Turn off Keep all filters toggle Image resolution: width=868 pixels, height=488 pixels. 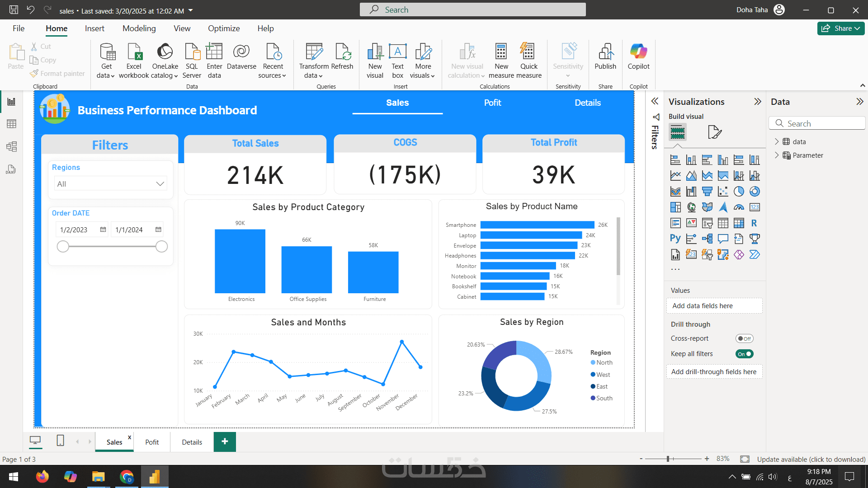pyautogui.click(x=744, y=354)
